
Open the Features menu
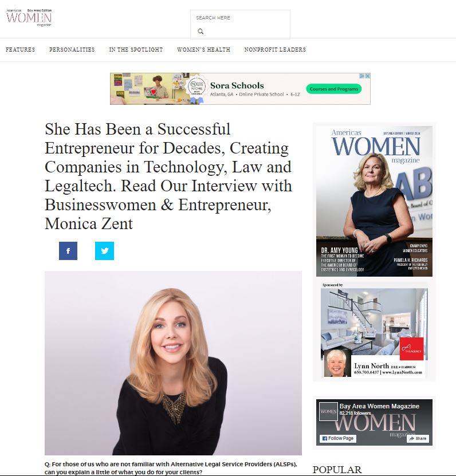click(21, 49)
